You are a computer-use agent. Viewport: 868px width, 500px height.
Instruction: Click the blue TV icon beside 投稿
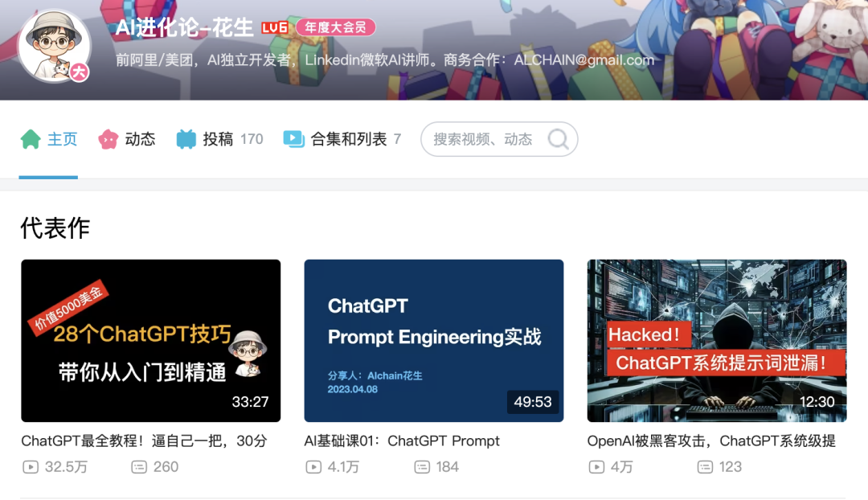tap(186, 139)
